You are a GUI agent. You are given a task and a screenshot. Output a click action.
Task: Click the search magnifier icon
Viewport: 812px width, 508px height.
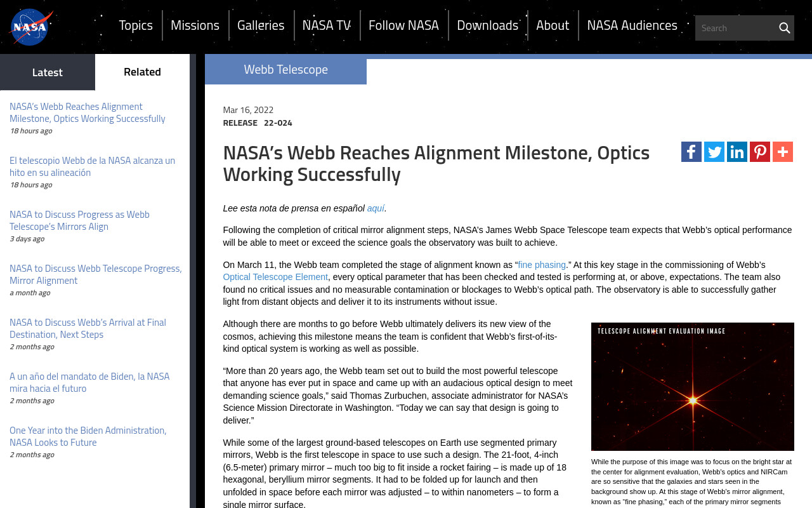click(x=784, y=28)
